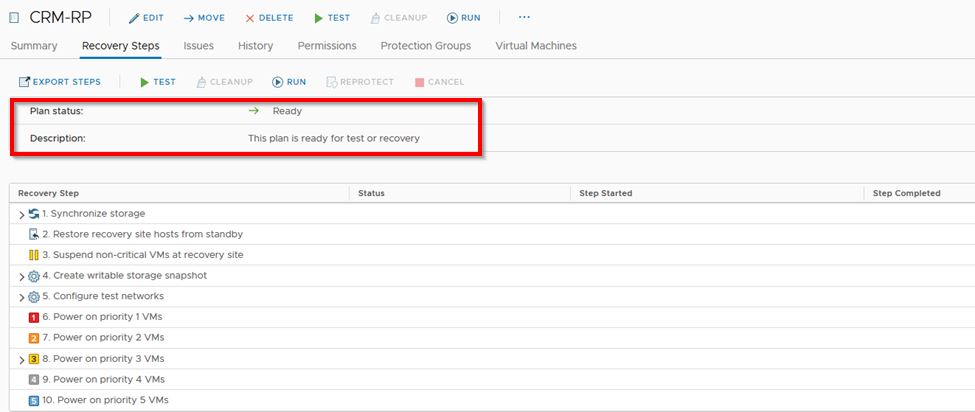Image resolution: width=975 pixels, height=412 pixels.
Task: Click the Edit pencil icon in header
Action: 134,18
